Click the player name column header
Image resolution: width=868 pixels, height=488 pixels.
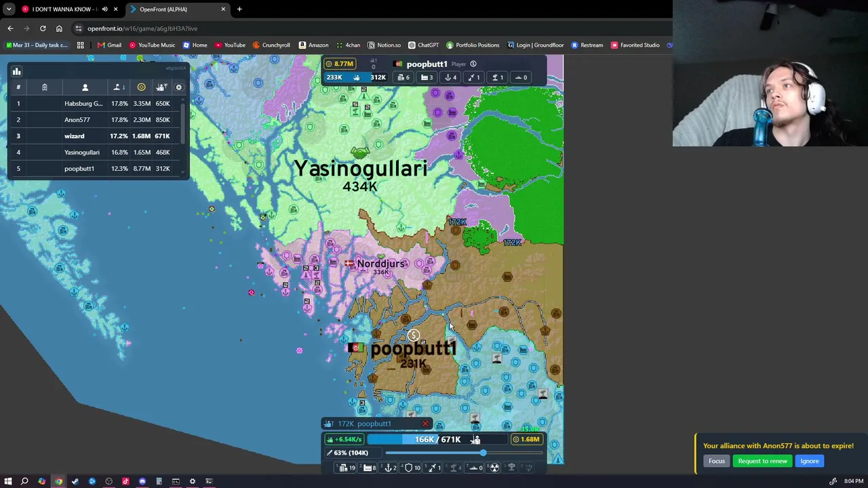coord(85,87)
